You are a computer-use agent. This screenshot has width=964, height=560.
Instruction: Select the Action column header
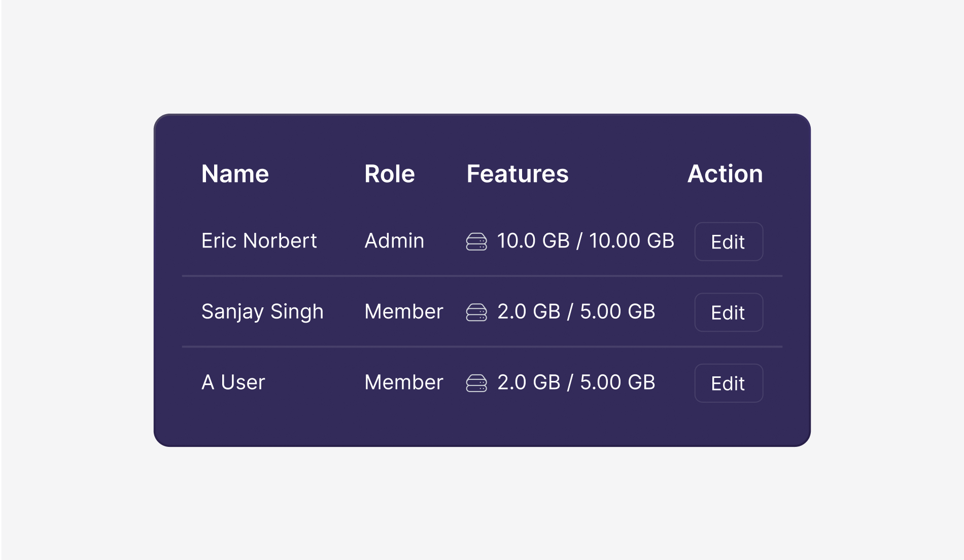(725, 174)
